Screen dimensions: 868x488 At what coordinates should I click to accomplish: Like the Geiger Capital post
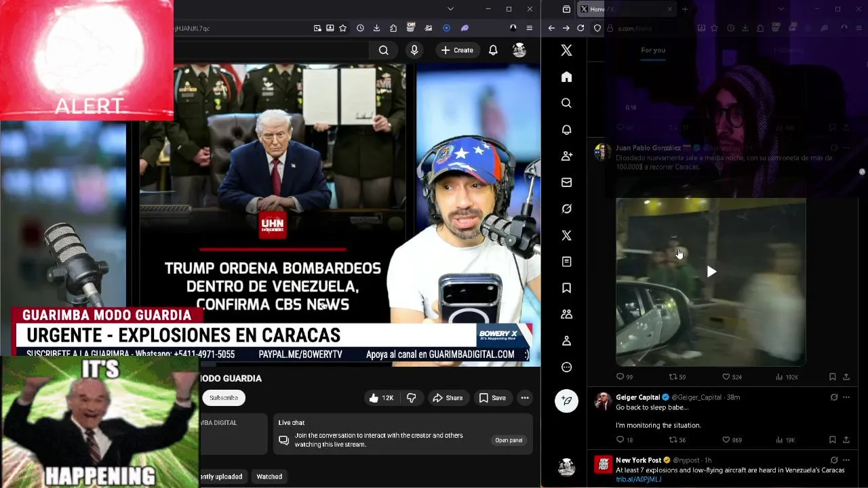(x=732, y=440)
